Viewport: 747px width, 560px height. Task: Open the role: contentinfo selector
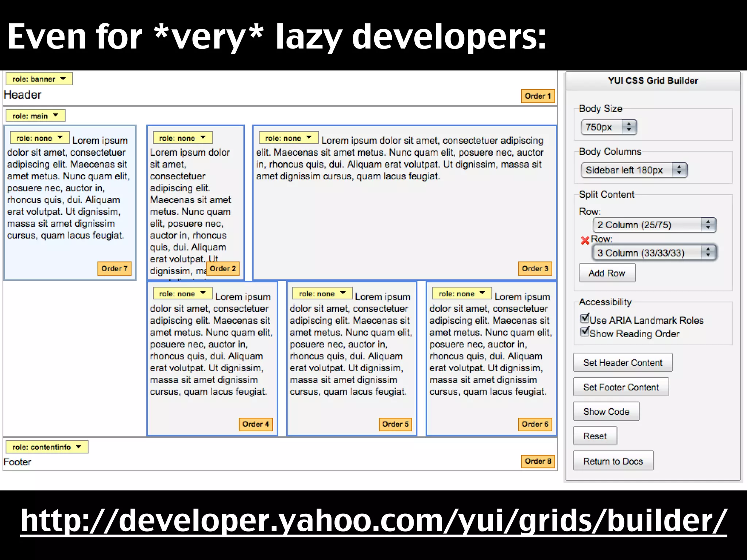click(x=47, y=447)
